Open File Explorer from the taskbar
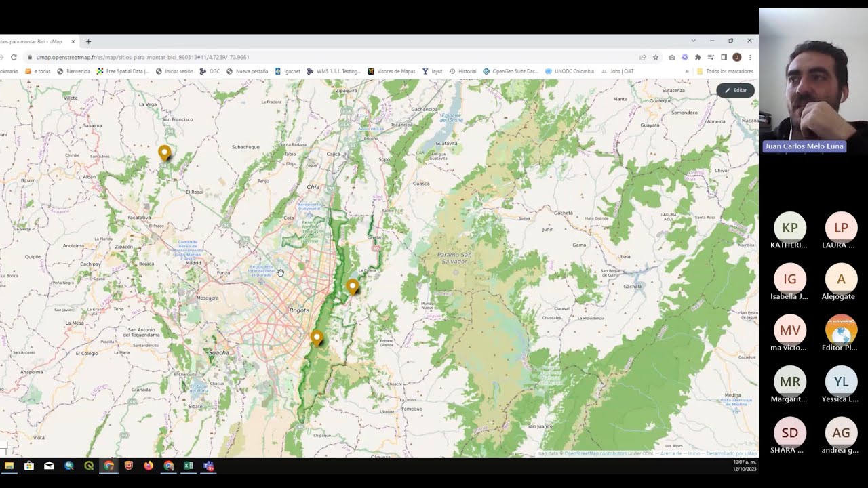Screen dimensions: 868x488 click(x=9, y=466)
